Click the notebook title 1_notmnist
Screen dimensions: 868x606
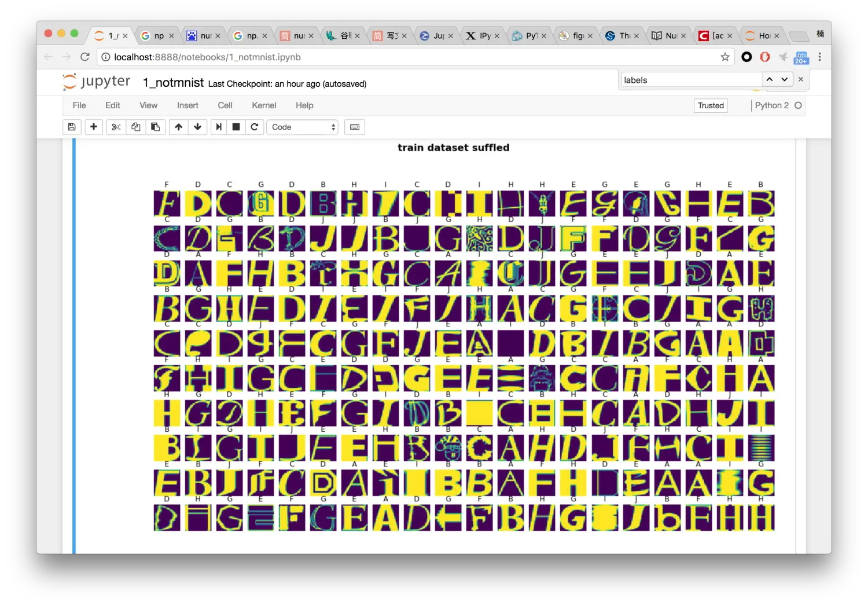[173, 83]
